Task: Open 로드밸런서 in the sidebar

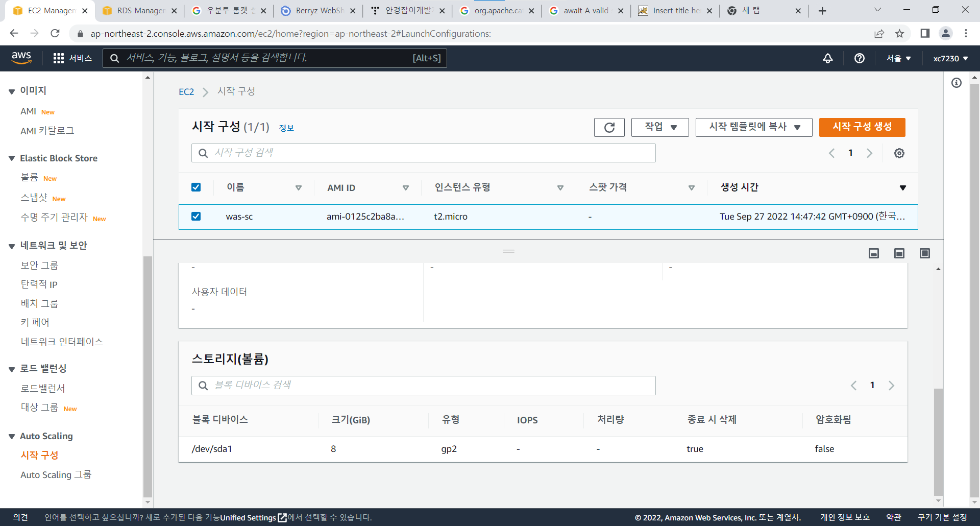Action: tap(43, 389)
